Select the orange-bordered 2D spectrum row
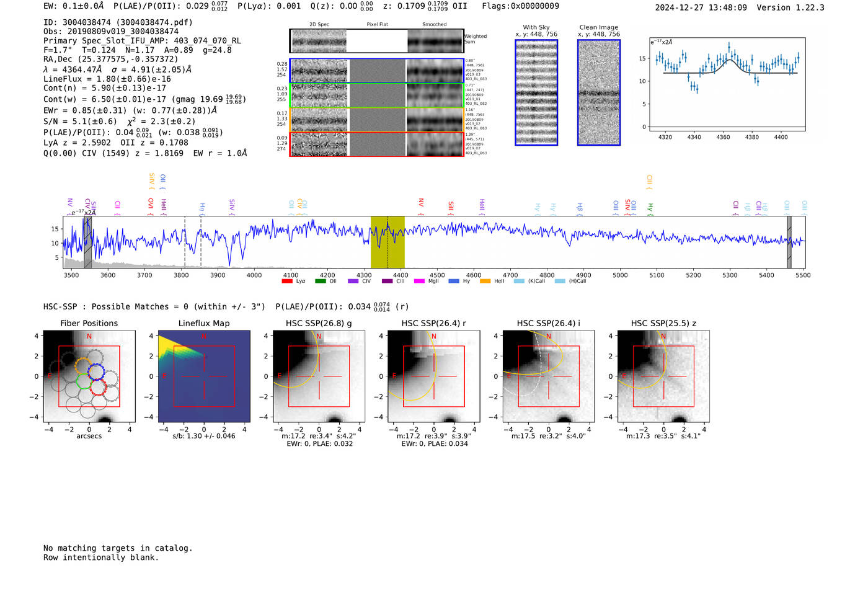868x591 pixels. point(376,120)
